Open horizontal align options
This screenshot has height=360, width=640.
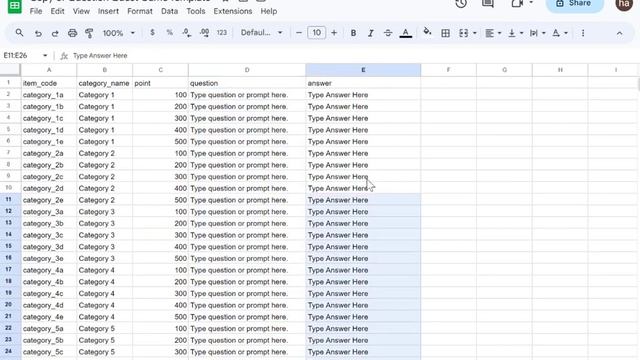tap(493, 33)
